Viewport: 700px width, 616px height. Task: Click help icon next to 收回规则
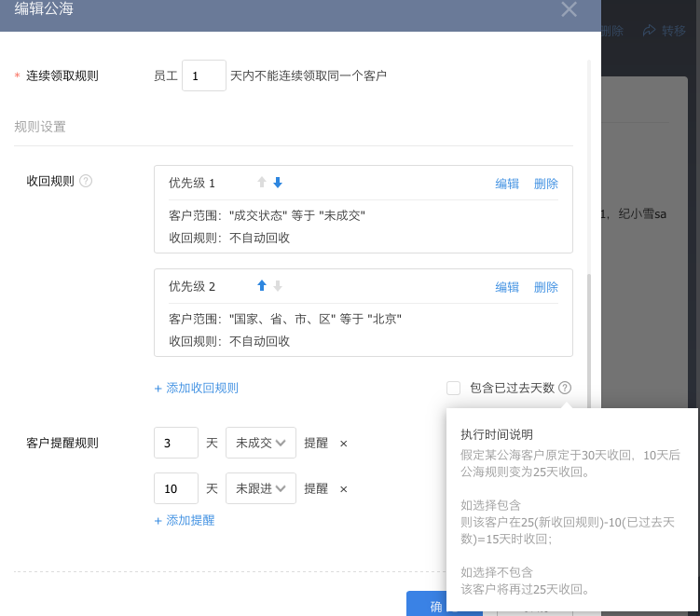(86, 181)
